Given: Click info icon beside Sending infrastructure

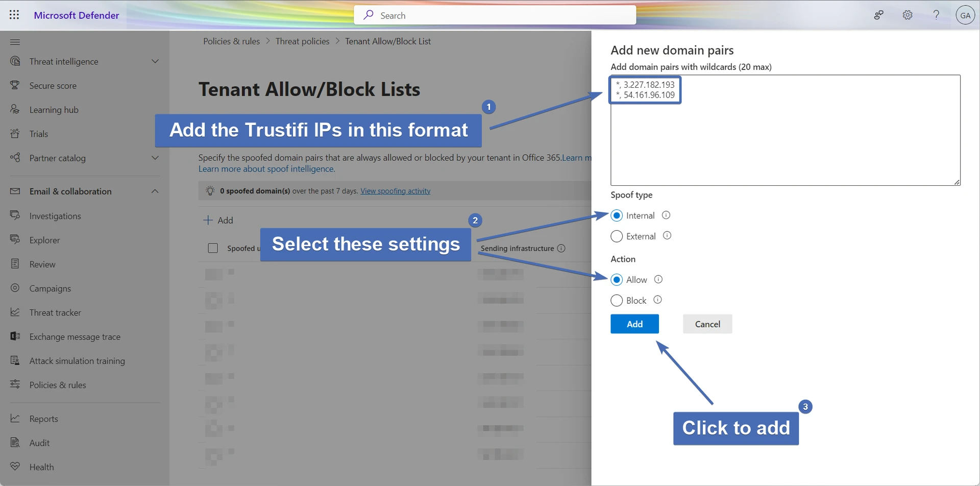Looking at the screenshot, I should click(x=561, y=249).
